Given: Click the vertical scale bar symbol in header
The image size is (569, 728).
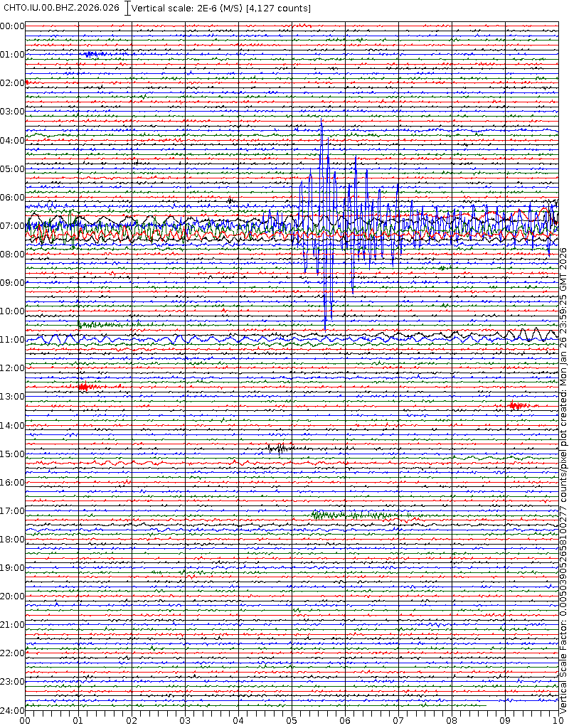Looking at the screenshot, I should tap(127, 8).
